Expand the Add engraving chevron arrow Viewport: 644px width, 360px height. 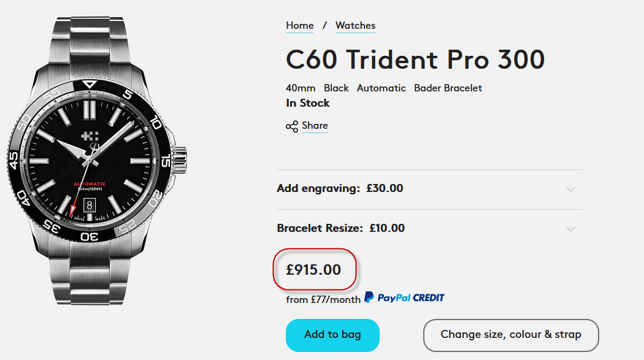tap(571, 189)
